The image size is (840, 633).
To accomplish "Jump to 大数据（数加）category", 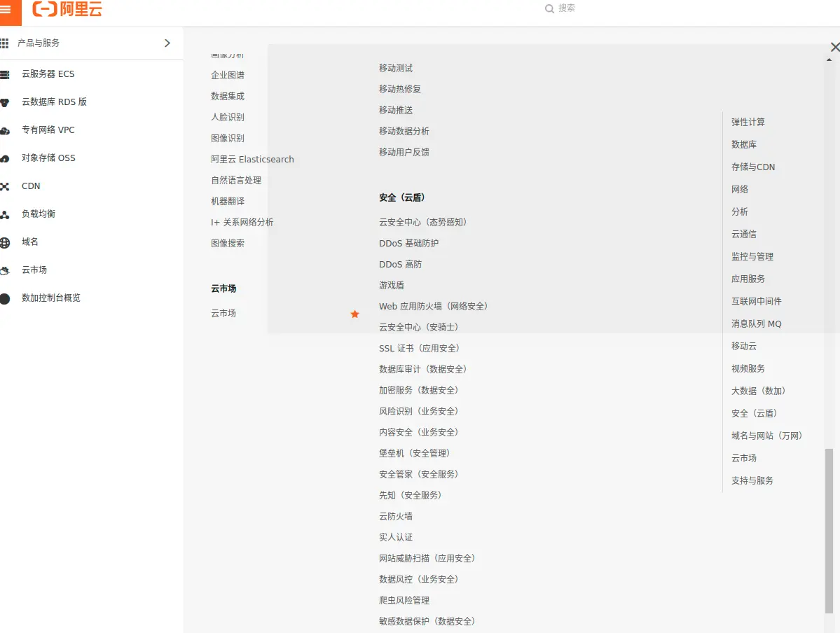I will click(759, 391).
